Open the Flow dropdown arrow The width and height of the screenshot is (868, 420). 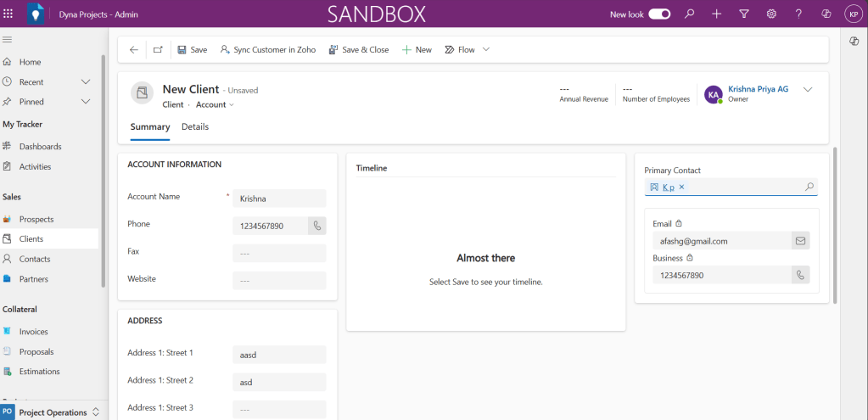coord(486,50)
